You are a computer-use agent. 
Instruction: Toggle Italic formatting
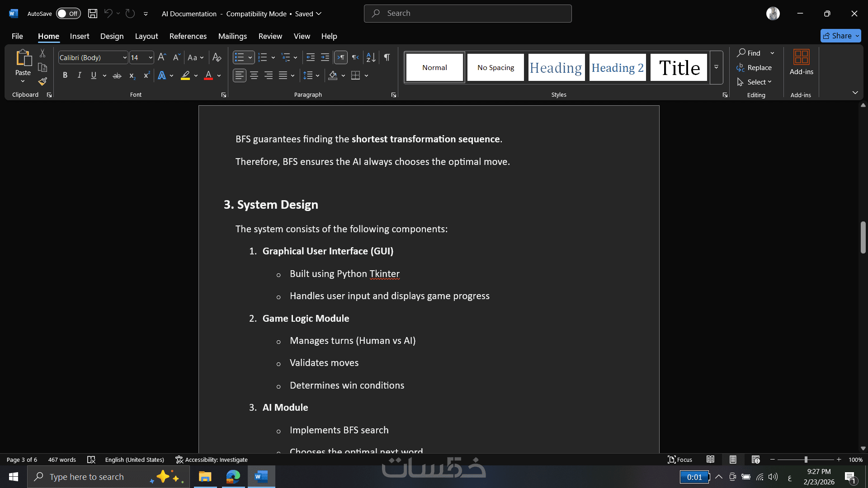tap(79, 76)
